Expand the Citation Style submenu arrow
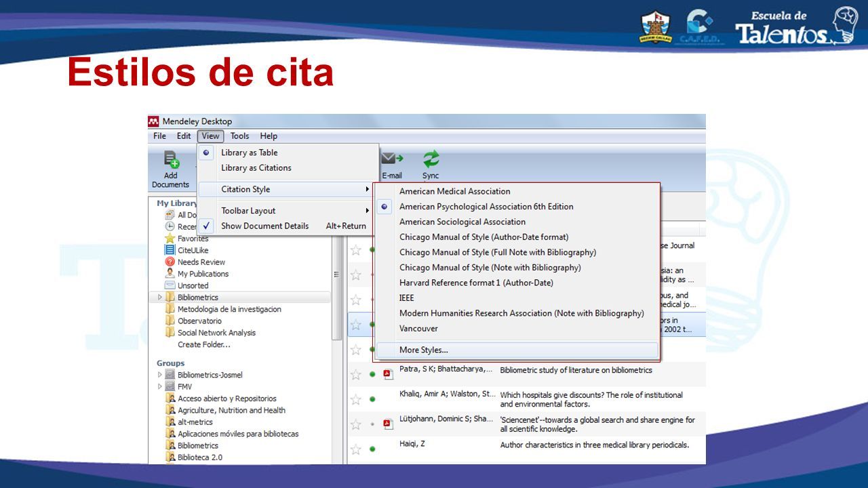 pyautogui.click(x=368, y=189)
